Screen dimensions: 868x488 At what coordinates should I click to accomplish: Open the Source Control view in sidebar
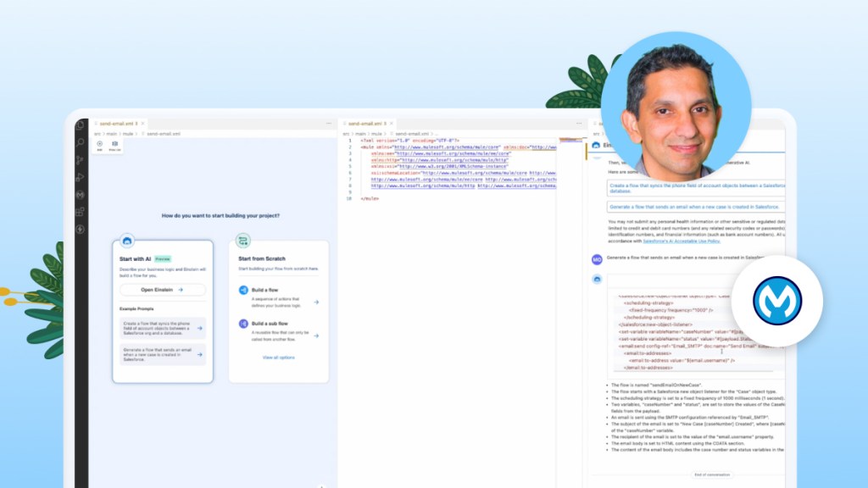click(81, 159)
